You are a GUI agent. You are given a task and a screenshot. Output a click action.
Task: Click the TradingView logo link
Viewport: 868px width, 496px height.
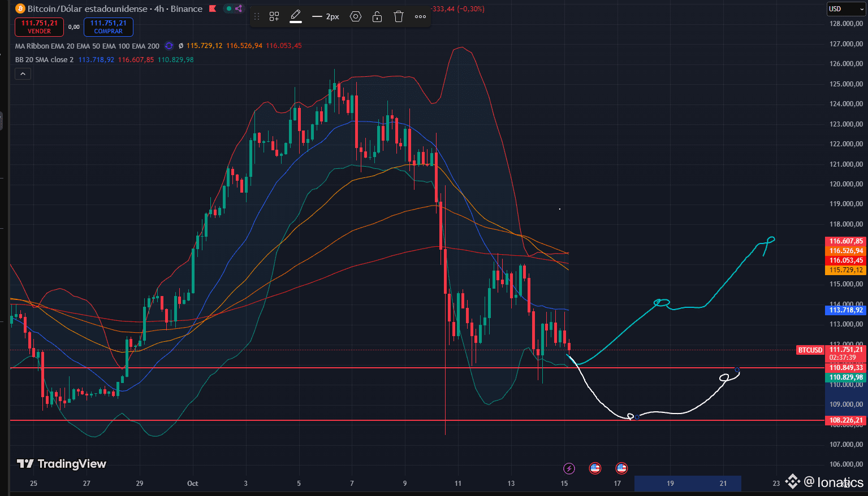click(x=62, y=464)
